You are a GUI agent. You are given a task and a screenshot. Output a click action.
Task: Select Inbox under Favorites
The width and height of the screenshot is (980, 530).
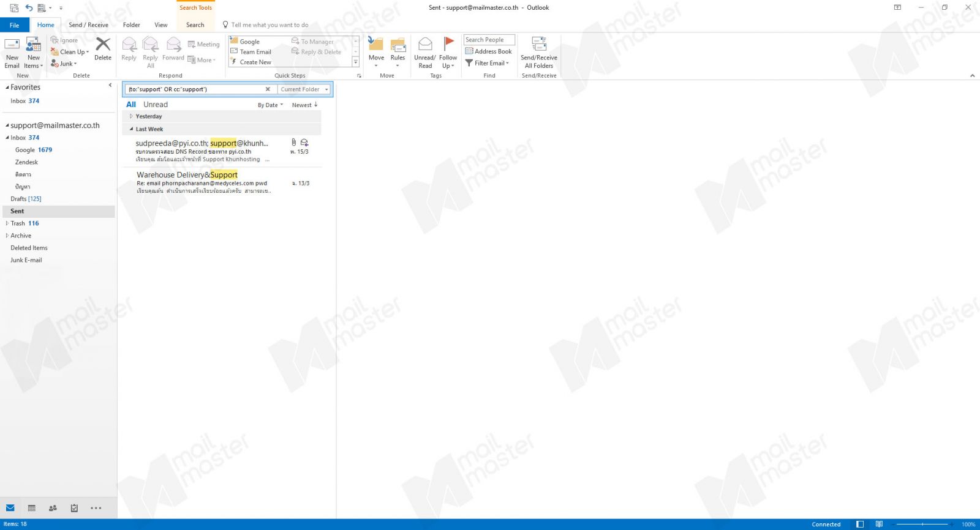24,101
